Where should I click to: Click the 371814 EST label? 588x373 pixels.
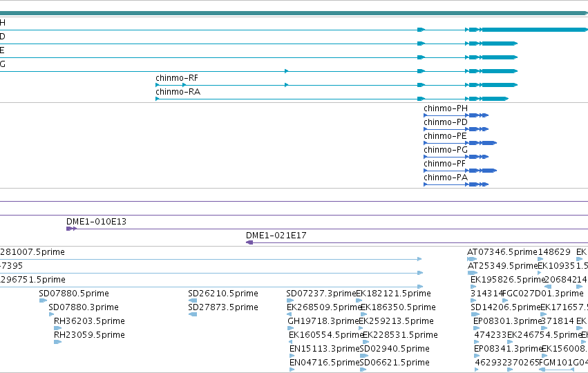coord(558,321)
